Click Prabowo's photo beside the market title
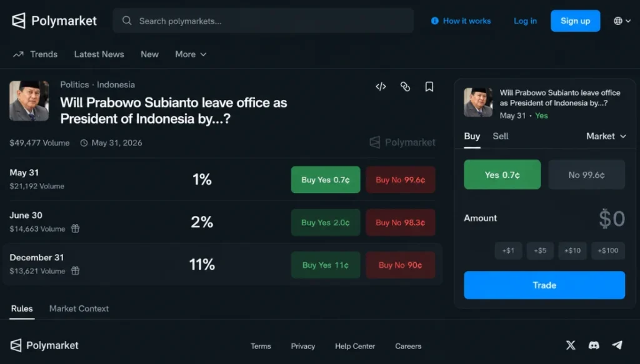Viewport: 640px width, 364px height. pos(29,101)
